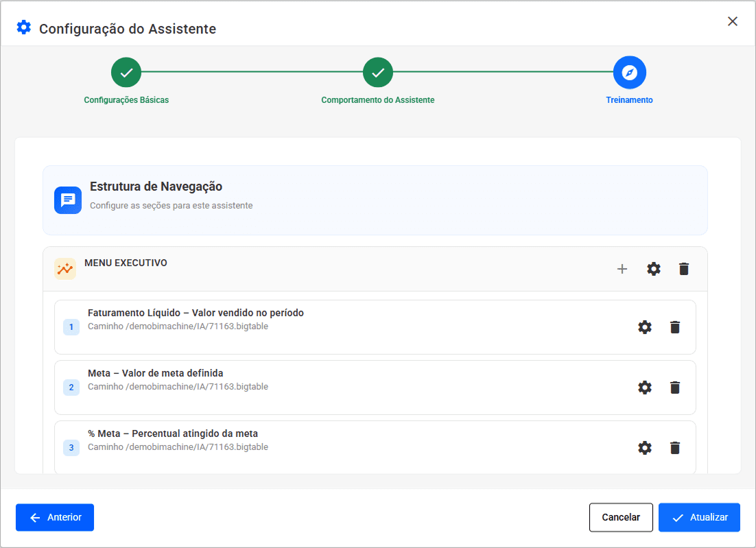Click Atualizar to save changes

coord(699,517)
